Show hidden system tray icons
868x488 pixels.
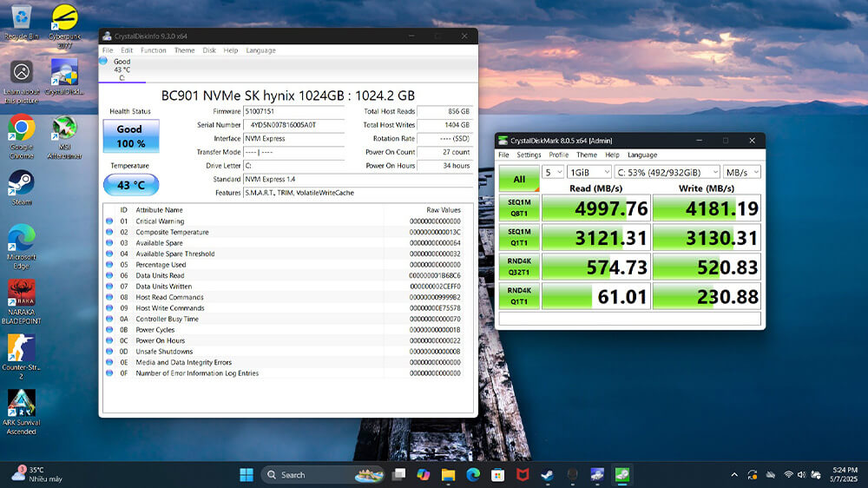734,475
